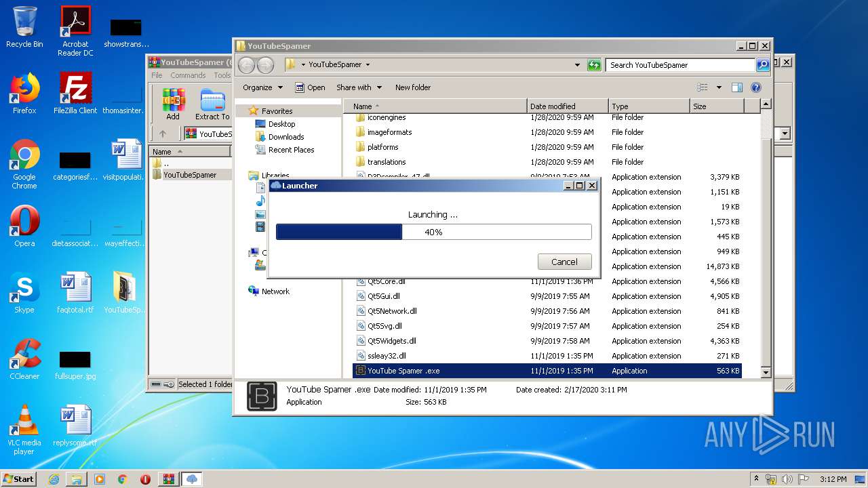Sort files by Size column
Screen dimensions: 868x488
coord(717,106)
